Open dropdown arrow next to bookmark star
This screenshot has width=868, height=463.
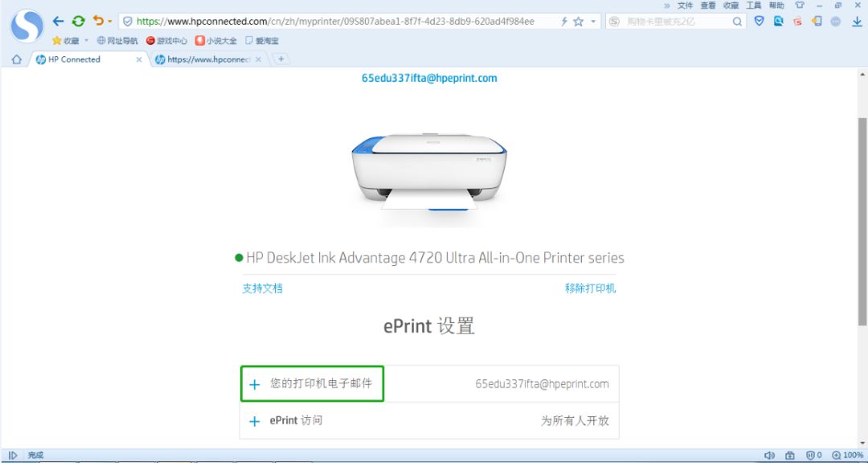coord(593,22)
